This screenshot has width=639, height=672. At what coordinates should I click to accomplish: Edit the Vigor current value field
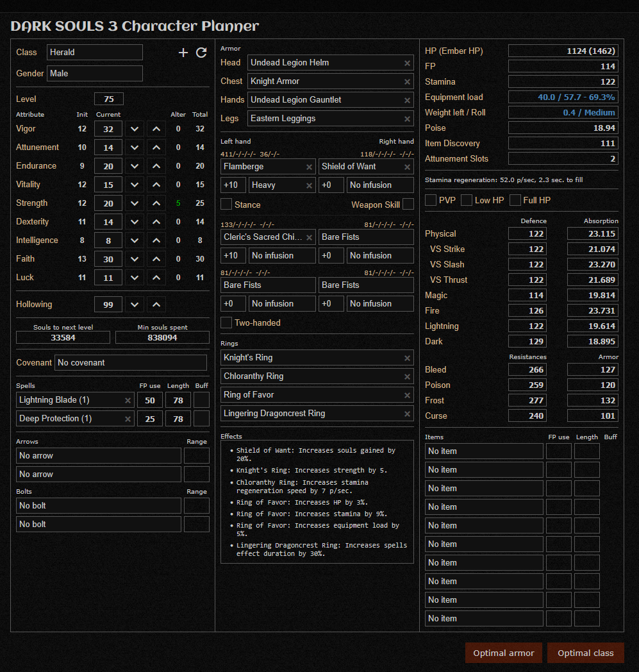[x=108, y=129]
